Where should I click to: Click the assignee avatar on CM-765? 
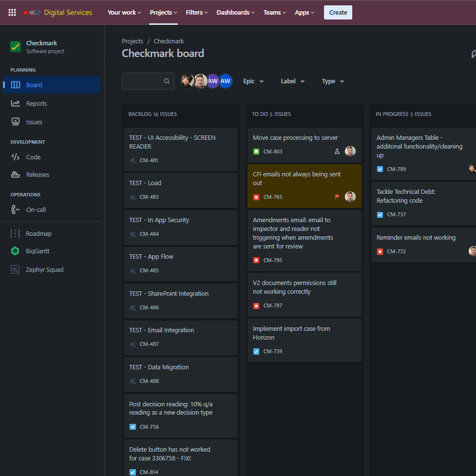click(350, 197)
